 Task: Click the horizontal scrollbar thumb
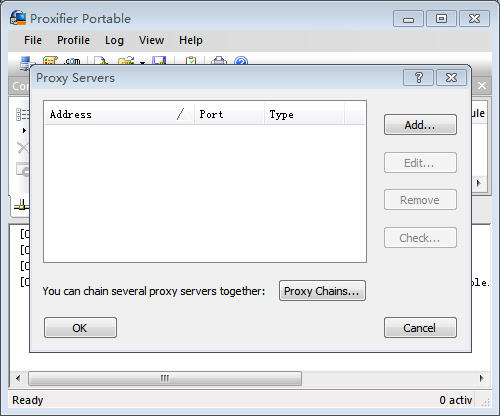click(165, 378)
